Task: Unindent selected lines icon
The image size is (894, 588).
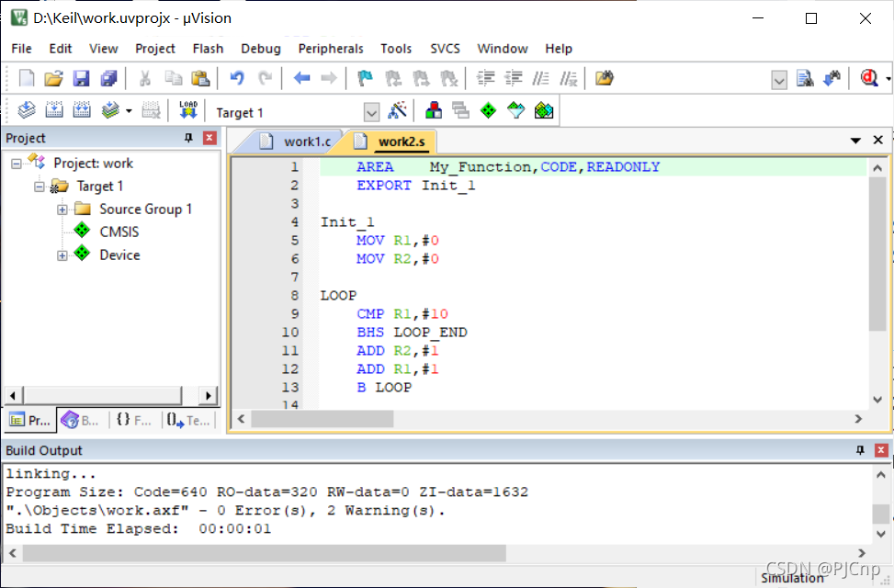Action: [x=514, y=78]
